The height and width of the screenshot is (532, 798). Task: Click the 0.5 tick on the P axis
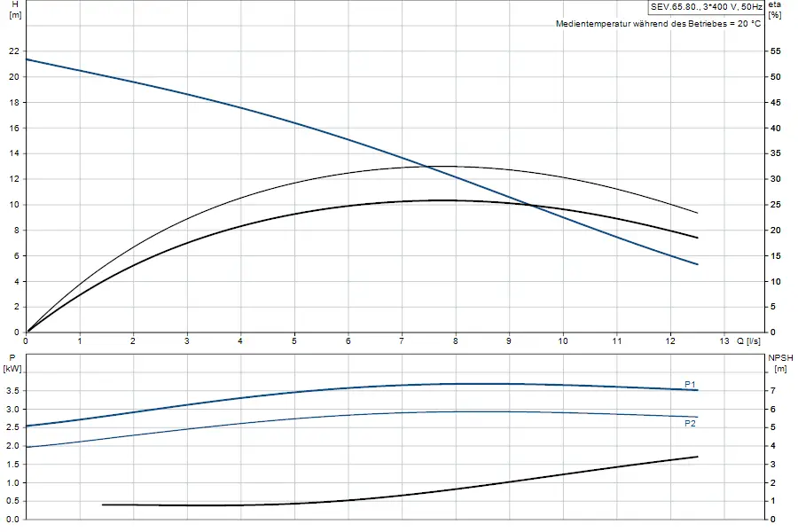click(x=12, y=501)
